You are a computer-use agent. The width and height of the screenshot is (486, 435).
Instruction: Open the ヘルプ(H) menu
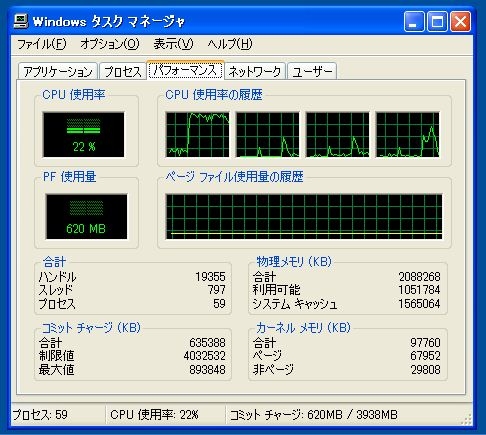point(230,44)
